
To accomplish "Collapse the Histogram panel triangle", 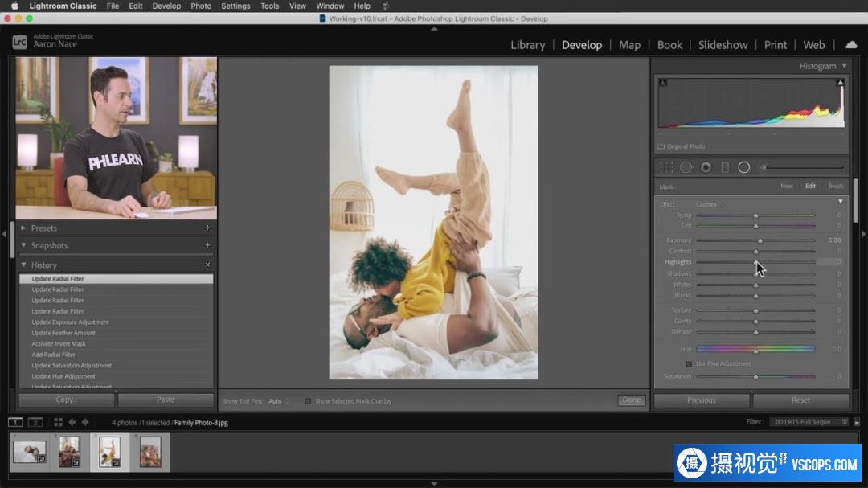I will [844, 66].
